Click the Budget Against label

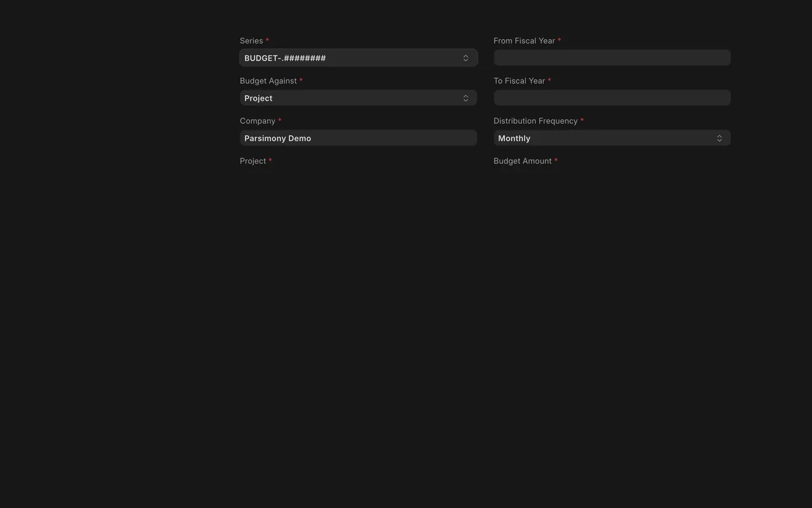[x=268, y=81]
